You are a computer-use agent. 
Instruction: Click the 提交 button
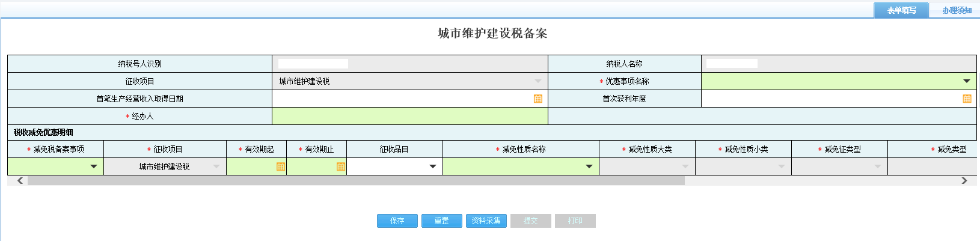[x=530, y=221]
